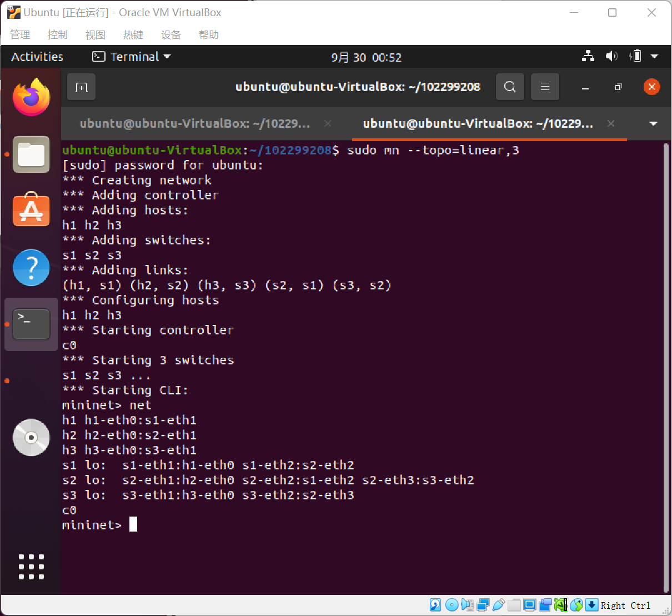The image size is (672, 616).
Task: Click the s2 lo: interface links line
Action: click(x=268, y=480)
